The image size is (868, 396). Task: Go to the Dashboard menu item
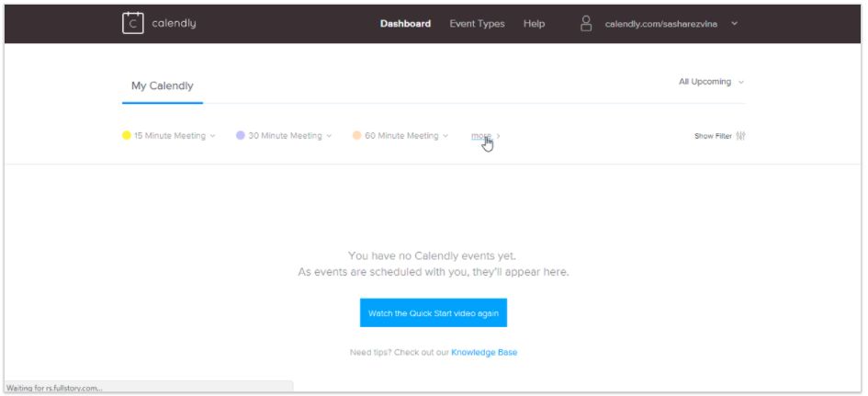pos(405,24)
